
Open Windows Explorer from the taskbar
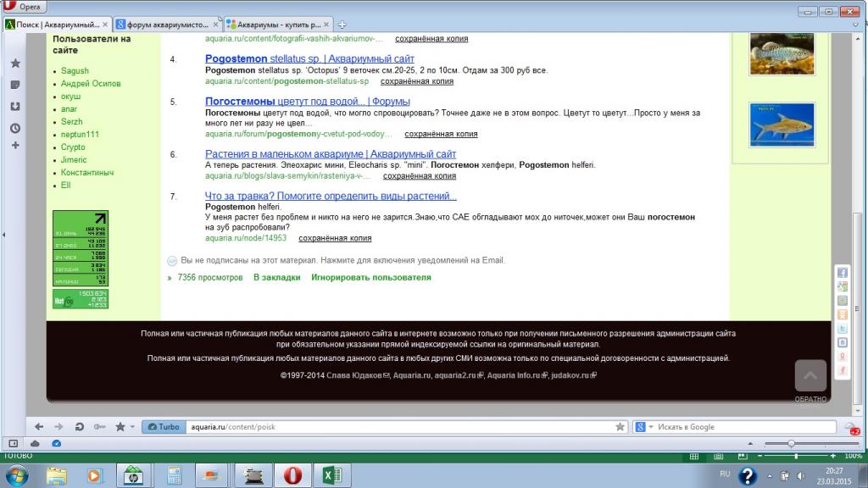coord(57,475)
